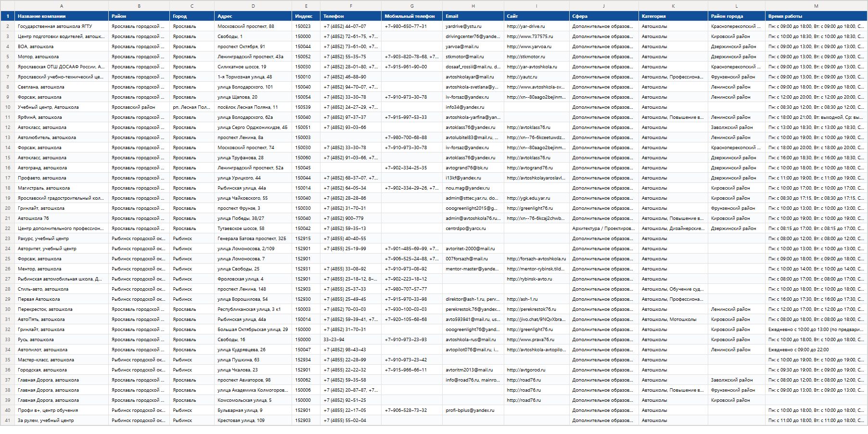Select address 'улица Серго Орджоникидзе, 45'
The height and width of the screenshot is (434, 868).
click(x=253, y=128)
